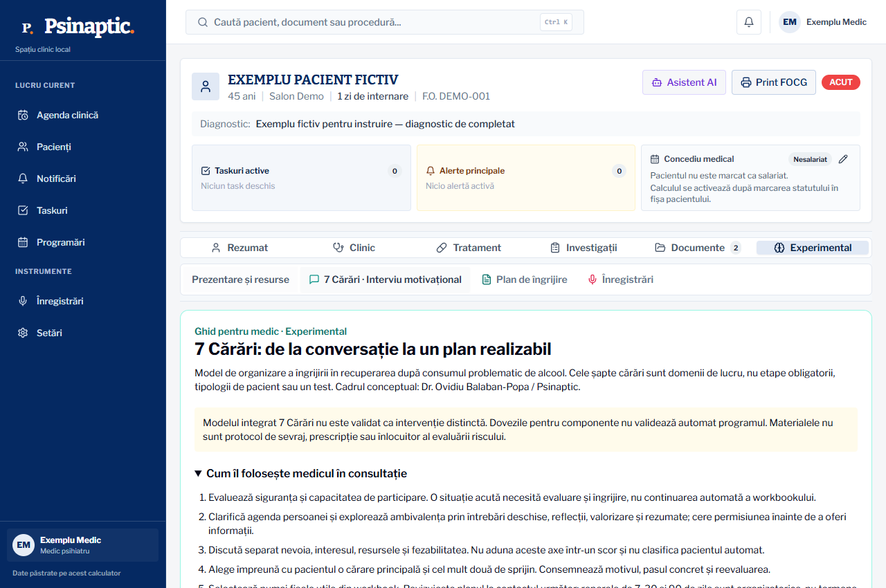
Task: Click the ACUT status badge
Action: 841,82
